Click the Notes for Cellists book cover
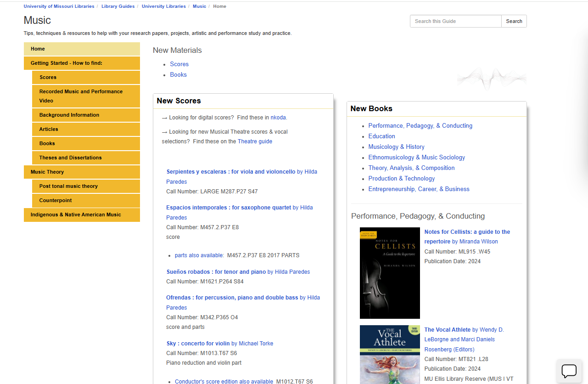Image resolution: width=588 pixels, height=384 pixels. click(390, 273)
